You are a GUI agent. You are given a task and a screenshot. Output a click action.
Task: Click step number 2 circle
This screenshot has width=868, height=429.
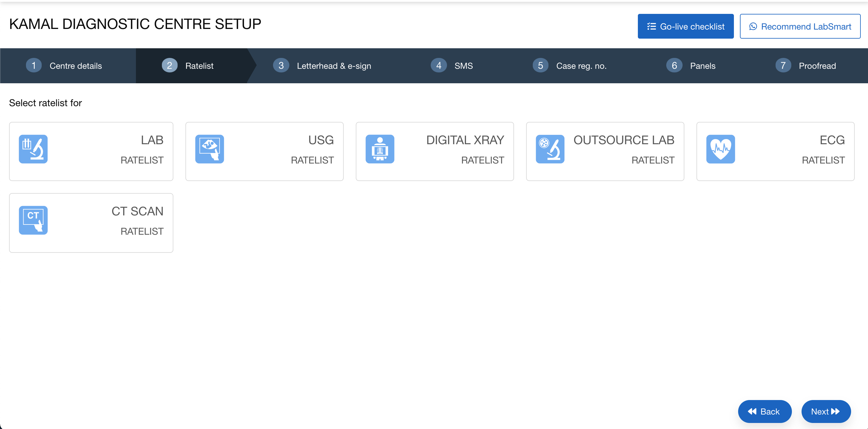click(169, 65)
